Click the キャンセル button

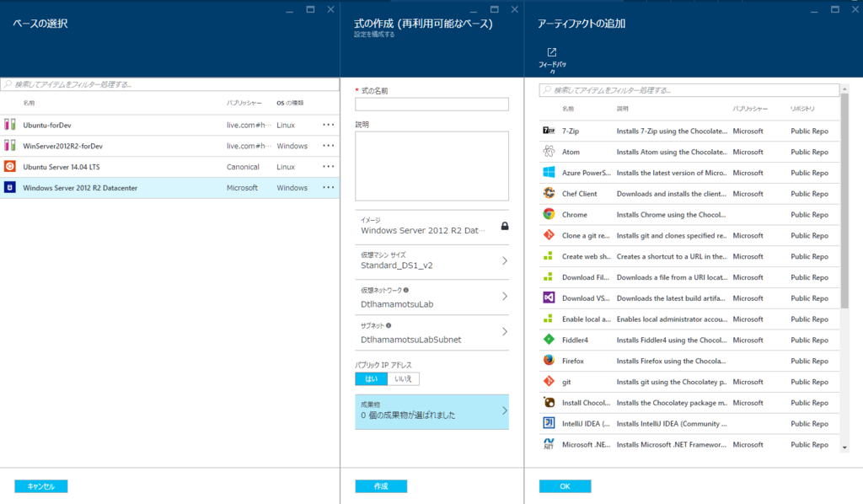pyautogui.click(x=40, y=486)
